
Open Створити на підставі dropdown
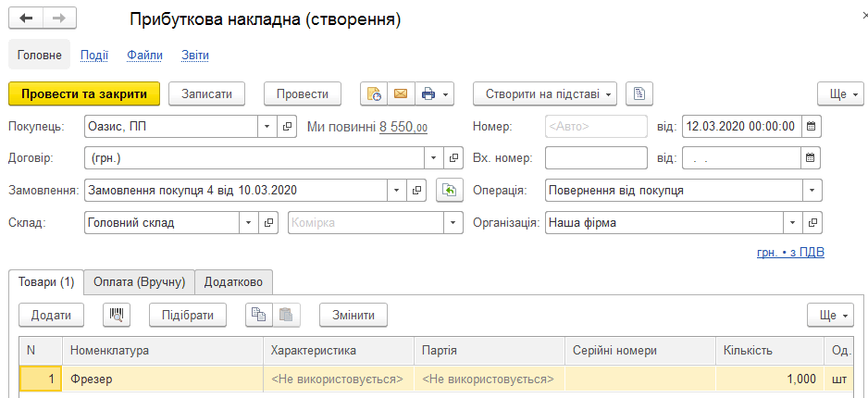tap(545, 94)
